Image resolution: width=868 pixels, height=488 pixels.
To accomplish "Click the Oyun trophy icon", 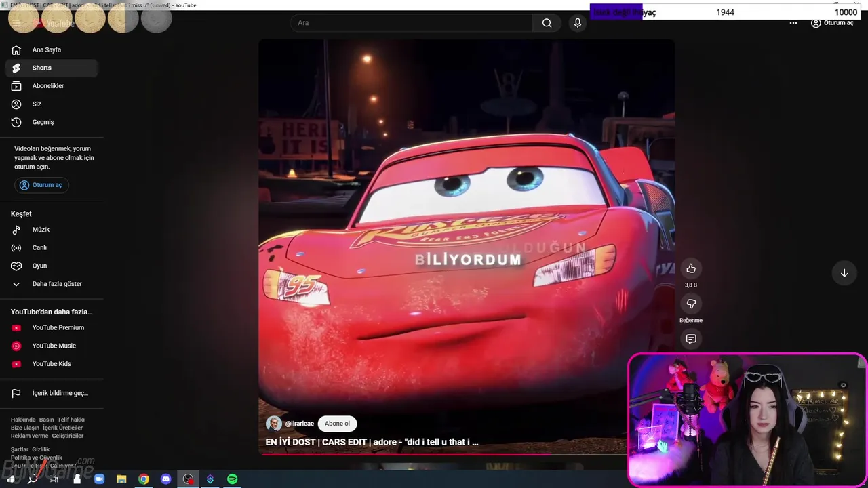I will click(x=16, y=266).
